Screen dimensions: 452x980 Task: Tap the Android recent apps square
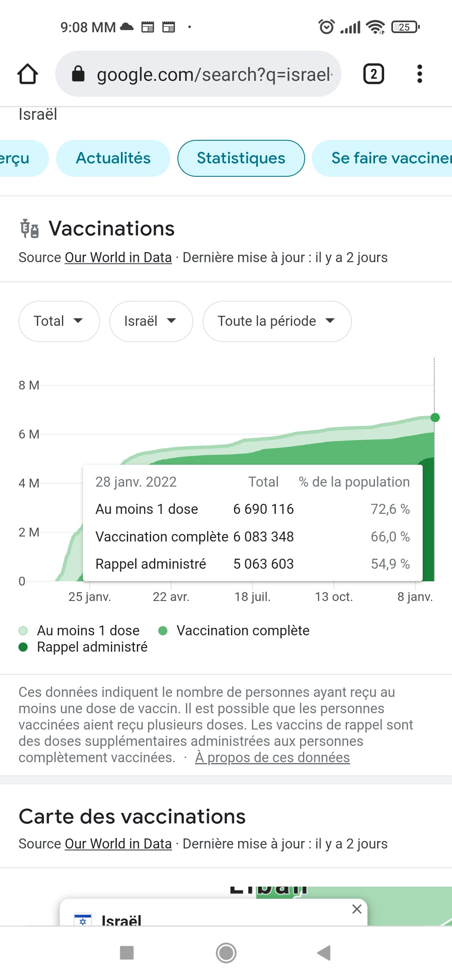click(x=127, y=953)
